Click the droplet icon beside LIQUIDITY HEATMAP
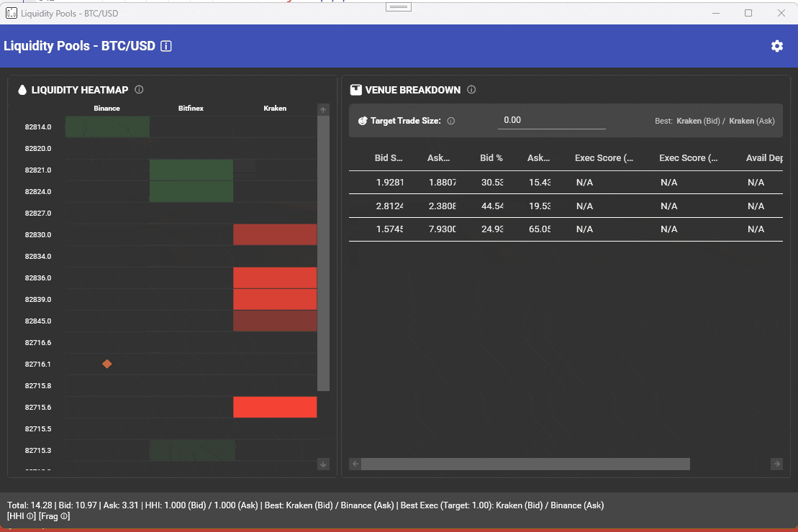 coord(21,90)
